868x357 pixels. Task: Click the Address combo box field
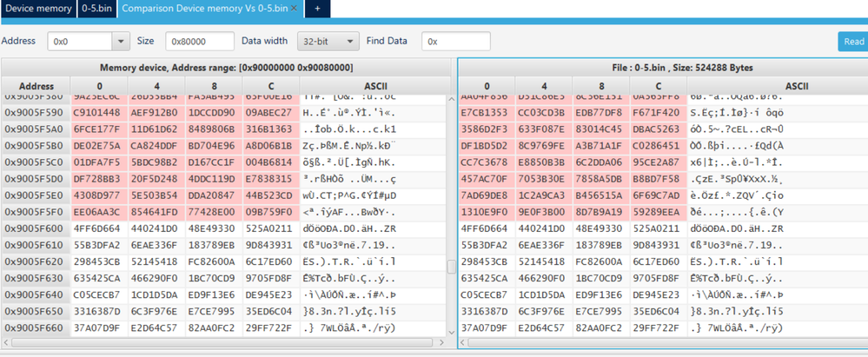[x=80, y=41]
